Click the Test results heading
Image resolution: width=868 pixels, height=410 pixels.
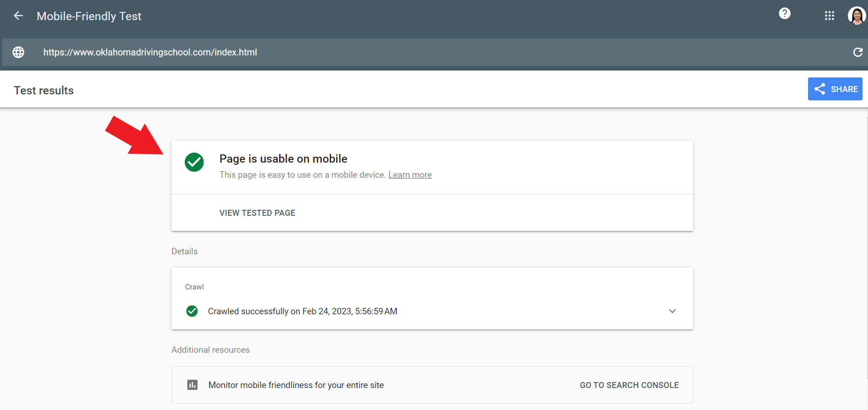click(44, 91)
